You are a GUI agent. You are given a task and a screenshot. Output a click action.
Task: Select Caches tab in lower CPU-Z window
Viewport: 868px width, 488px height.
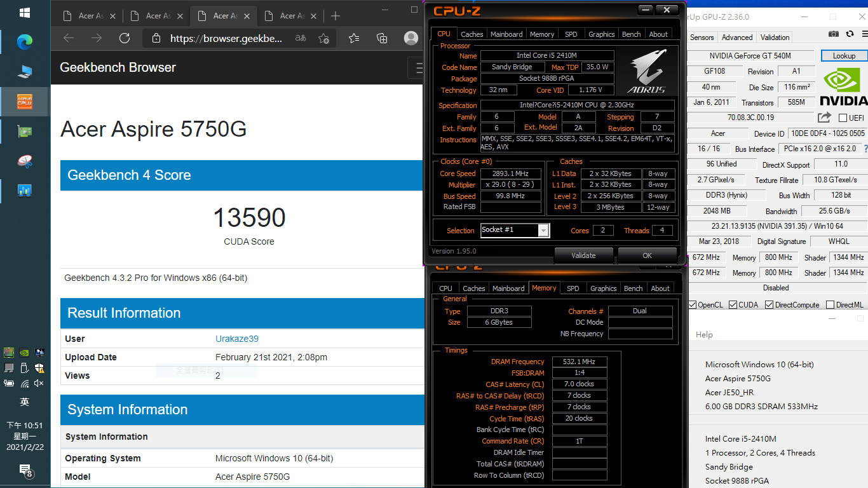pyautogui.click(x=474, y=288)
